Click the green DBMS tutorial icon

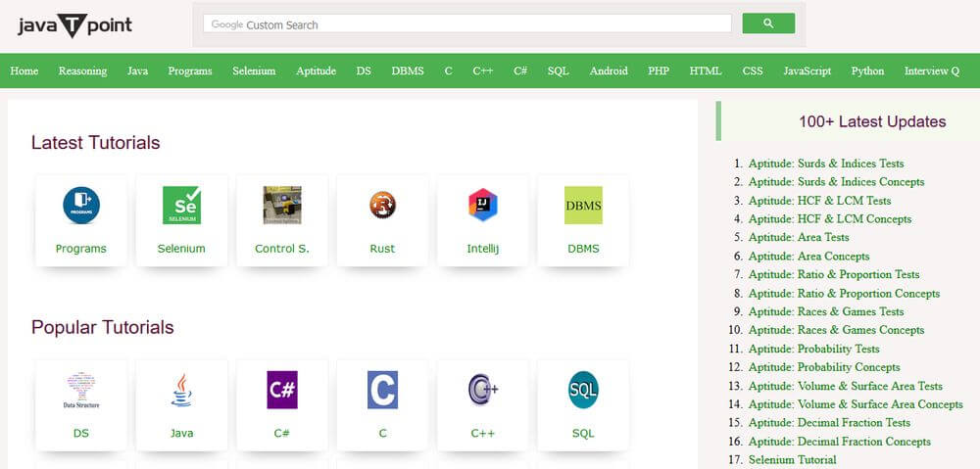click(583, 206)
